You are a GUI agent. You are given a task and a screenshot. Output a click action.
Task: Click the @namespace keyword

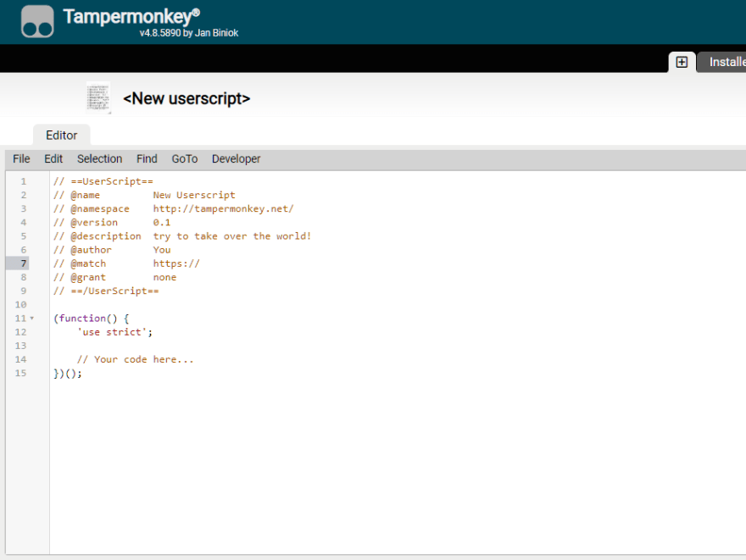click(100, 208)
